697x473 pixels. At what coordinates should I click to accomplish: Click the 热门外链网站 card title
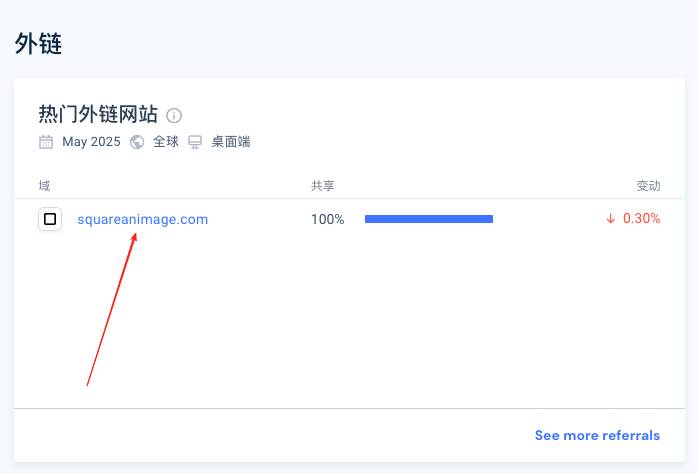point(98,114)
